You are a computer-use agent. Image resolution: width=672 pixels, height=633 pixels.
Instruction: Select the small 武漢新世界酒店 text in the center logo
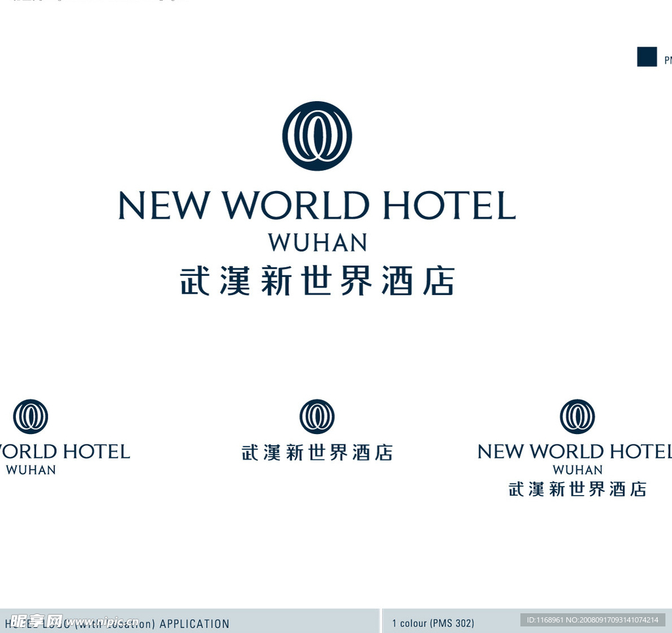pyautogui.click(x=317, y=452)
